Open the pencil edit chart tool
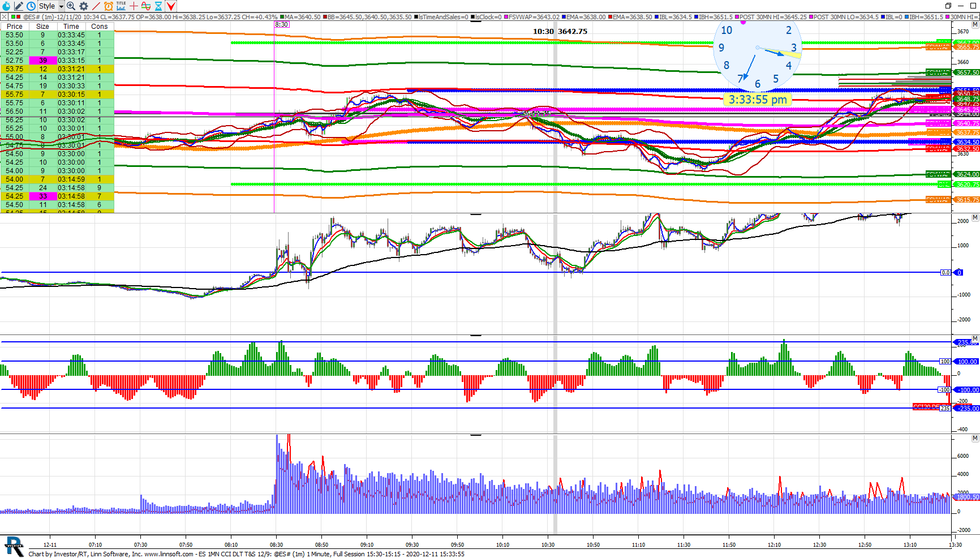Image resolution: width=980 pixels, height=558 pixels. (19, 6)
